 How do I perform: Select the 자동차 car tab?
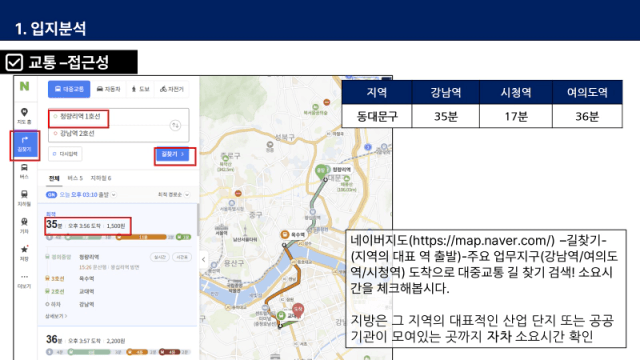(109, 89)
